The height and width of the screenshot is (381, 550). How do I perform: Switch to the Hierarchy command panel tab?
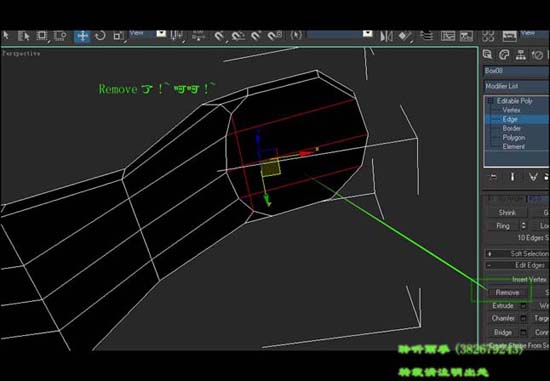pyautogui.click(x=521, y=55)
